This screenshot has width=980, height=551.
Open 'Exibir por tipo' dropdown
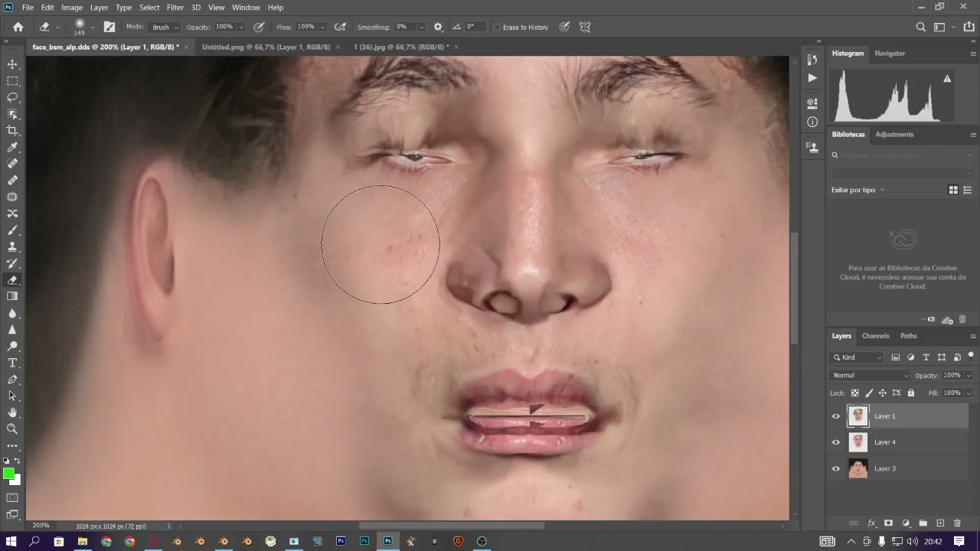(857, 190)
